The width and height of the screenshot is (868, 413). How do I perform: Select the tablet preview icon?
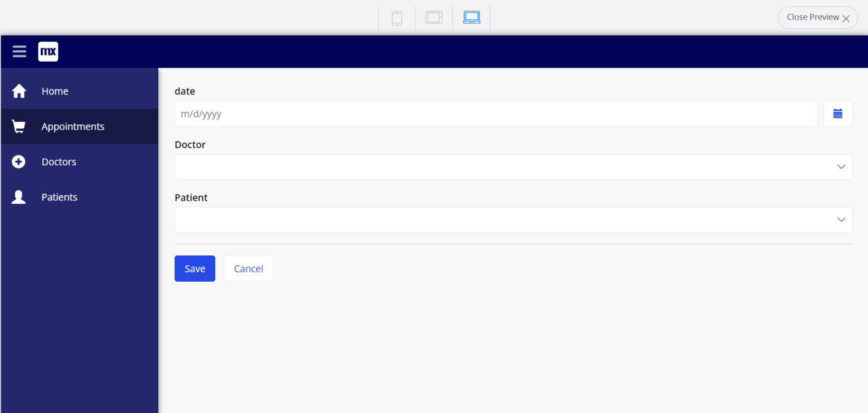(x=433, y=18)
